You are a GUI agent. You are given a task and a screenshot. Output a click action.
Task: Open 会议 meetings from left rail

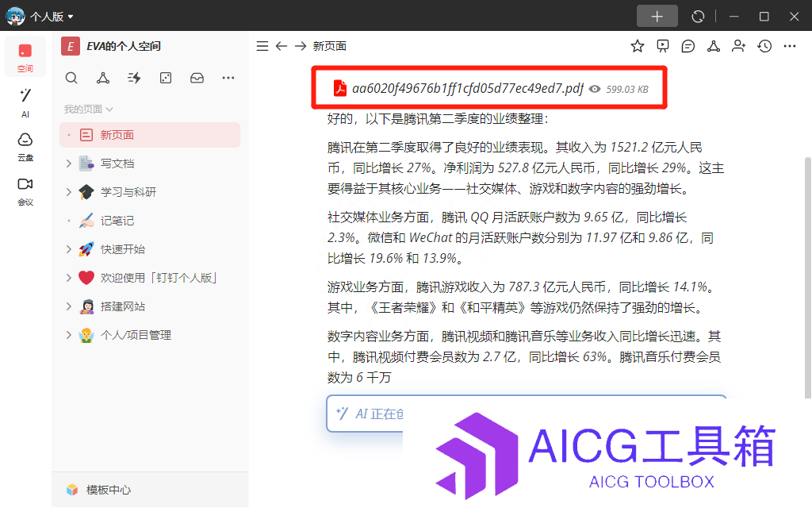coord(25,192)
